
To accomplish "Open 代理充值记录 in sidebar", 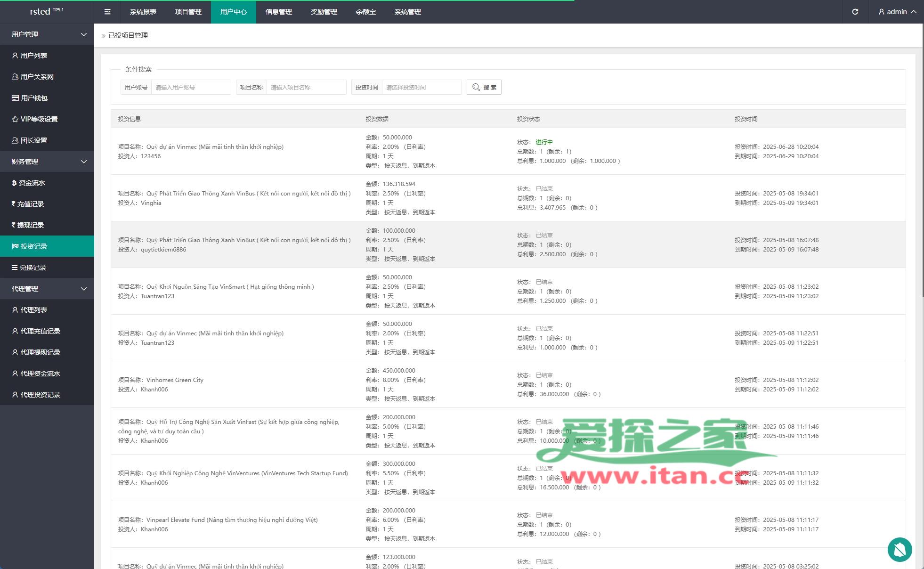I will (x=47, y=331).
